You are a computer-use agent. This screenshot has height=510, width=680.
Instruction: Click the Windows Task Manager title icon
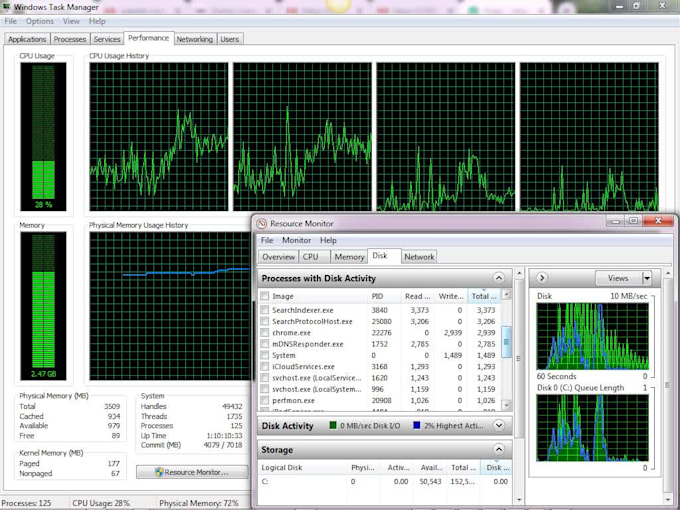[7, 7]
